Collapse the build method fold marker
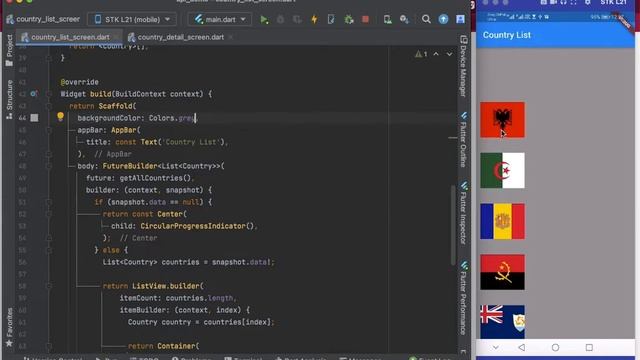This screenshot has width=640, height=360. [49, 94]
